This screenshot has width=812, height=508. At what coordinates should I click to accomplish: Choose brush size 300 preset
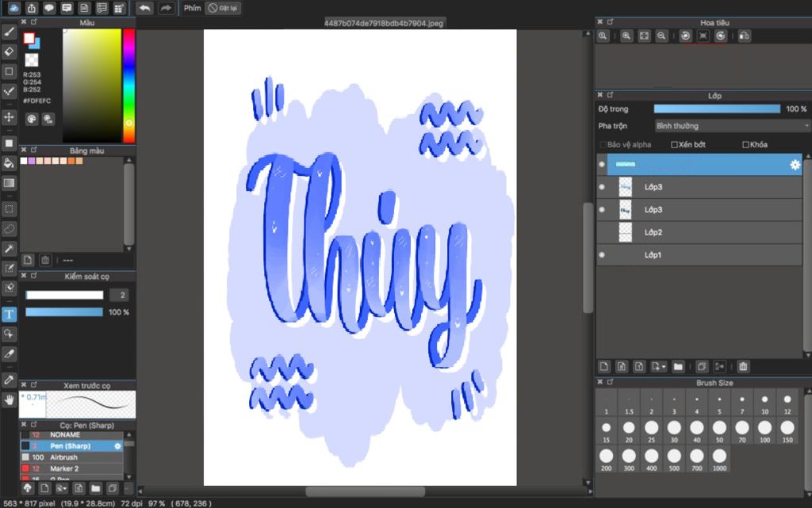(629, 460)
